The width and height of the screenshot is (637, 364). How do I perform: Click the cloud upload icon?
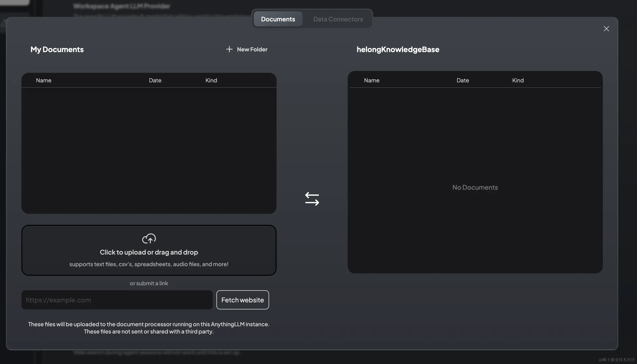coord(149,238)
